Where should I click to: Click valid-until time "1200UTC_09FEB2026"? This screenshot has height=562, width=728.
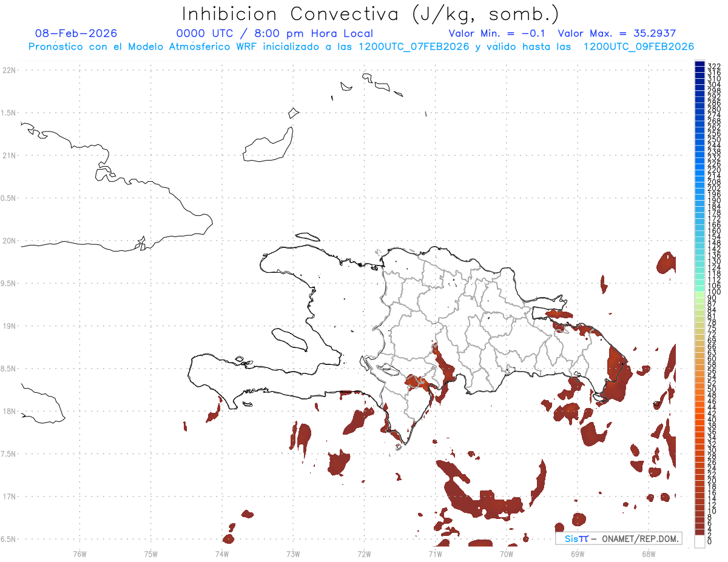(x=639, y=47)
